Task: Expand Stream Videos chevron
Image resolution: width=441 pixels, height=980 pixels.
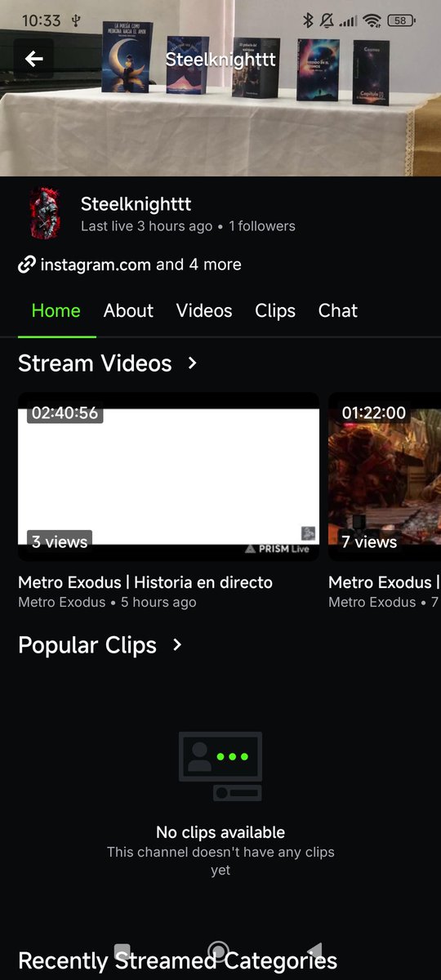Action: pos(193,363)
